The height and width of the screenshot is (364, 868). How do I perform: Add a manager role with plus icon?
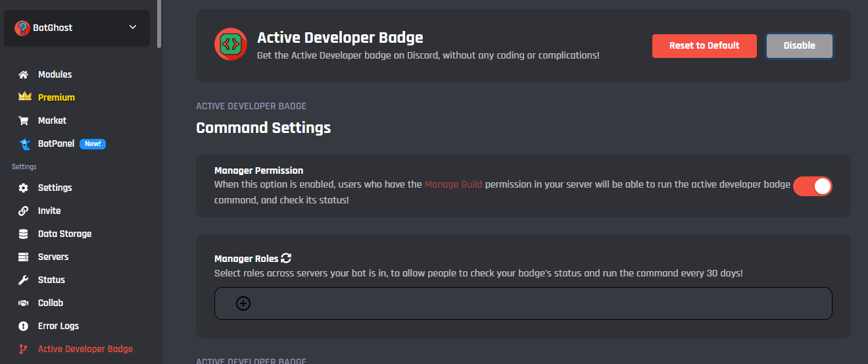point(243,303)
